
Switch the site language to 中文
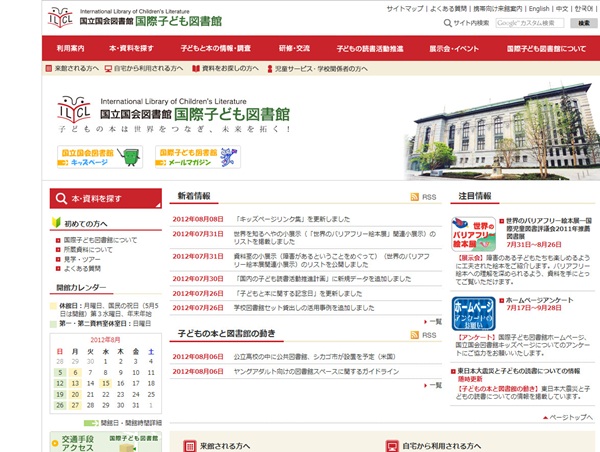tap(562, 8)
